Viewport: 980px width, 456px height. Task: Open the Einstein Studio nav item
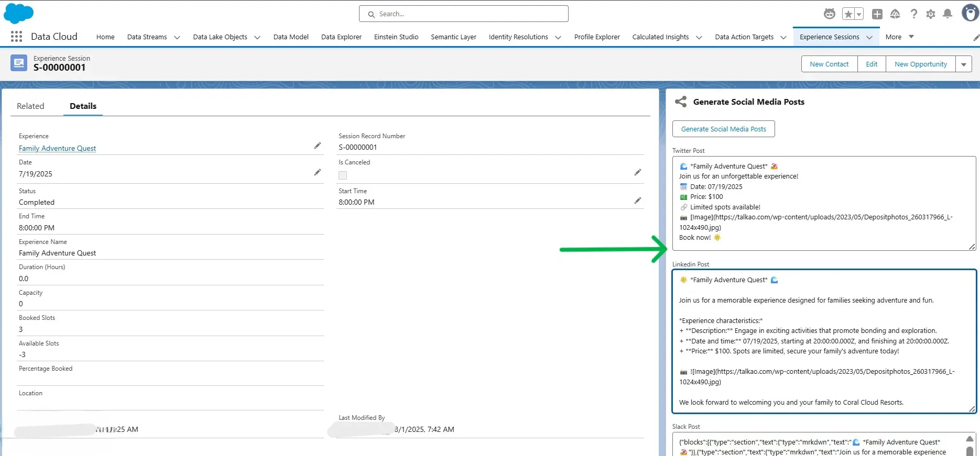tap(396, 37)
